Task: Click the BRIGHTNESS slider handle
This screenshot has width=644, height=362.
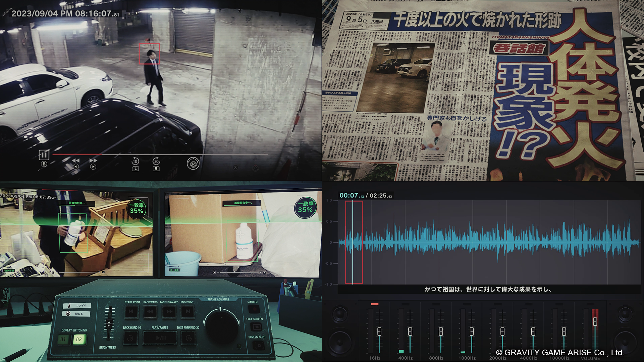Action: click(x=109, y=324)
